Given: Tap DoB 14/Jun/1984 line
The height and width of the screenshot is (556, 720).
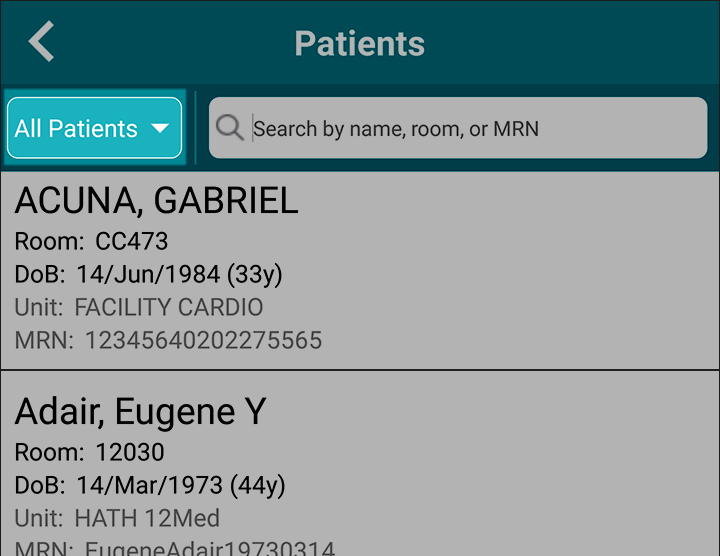Looking at the screenshot, I should [148, 275].
